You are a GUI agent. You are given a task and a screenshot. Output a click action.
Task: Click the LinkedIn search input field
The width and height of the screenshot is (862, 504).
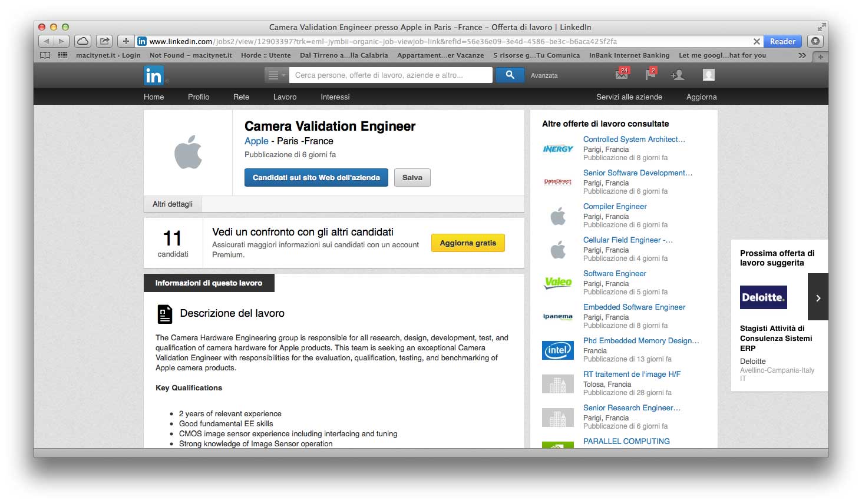click(391, 75)
